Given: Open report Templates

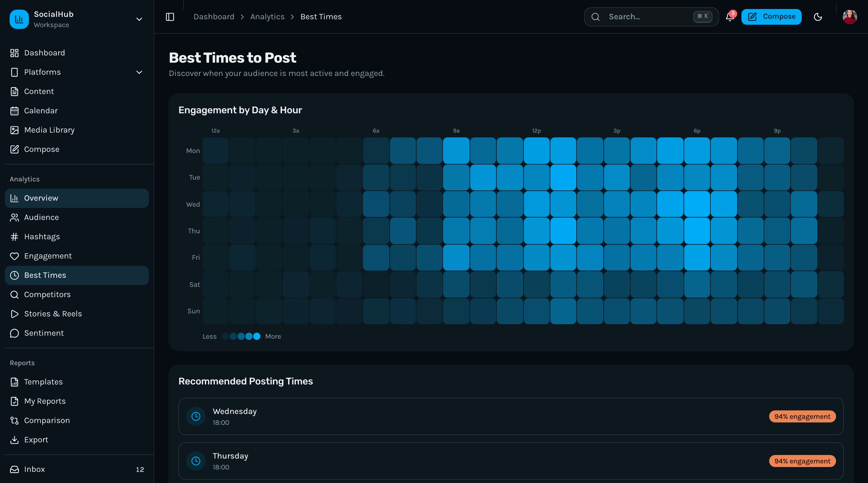Looking at the screenshot, I should [77, 382].
